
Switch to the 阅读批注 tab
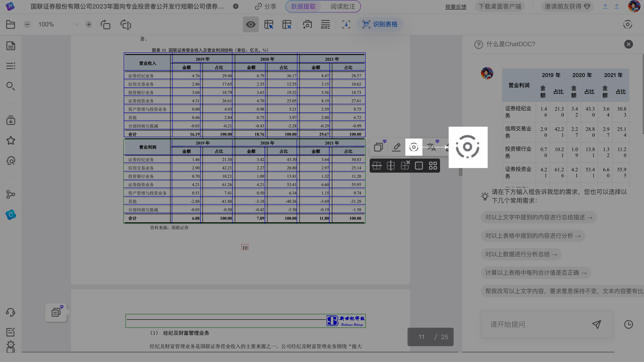(342, 7)
